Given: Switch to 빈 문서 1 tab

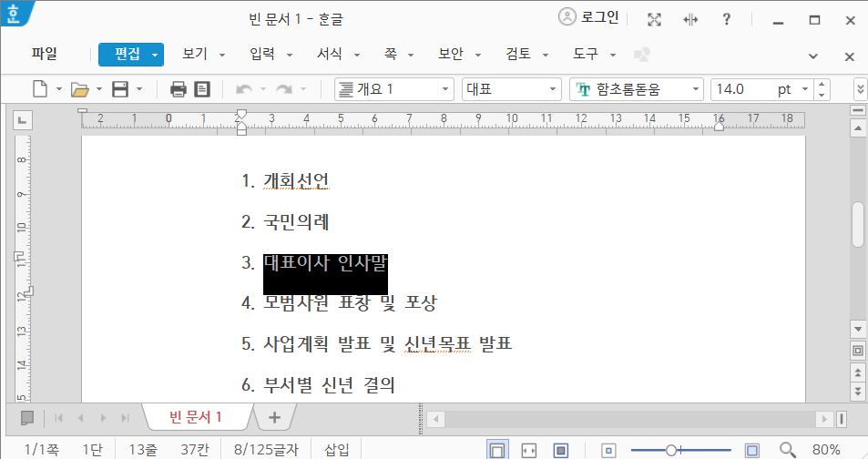Looking at the screenshot, I should [x=196, y=417].
